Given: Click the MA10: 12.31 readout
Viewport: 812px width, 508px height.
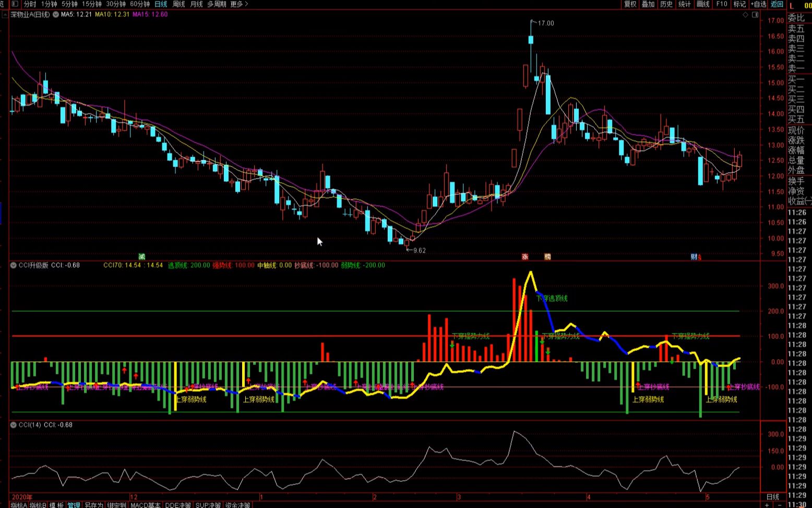Looking at the screenshot, I should (x=112, y=15).
